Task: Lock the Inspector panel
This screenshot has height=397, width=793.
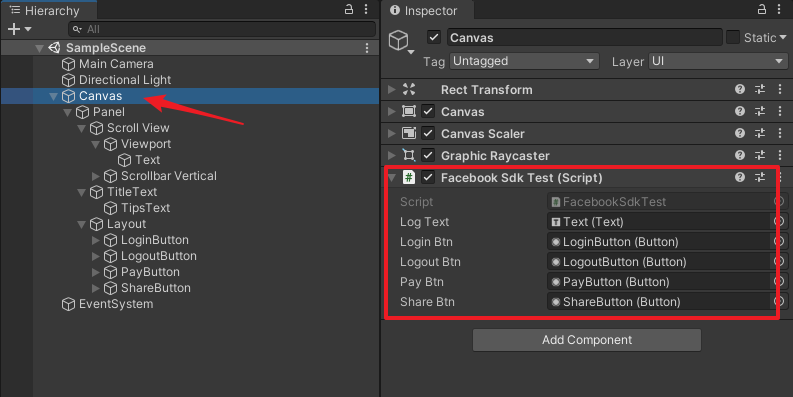Action: pos(762,9)
